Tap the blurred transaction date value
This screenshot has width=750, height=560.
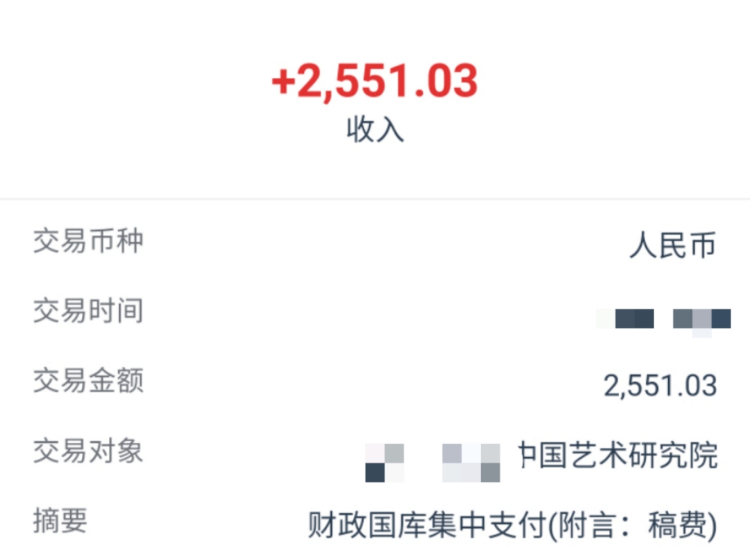(x=626, y=319)
